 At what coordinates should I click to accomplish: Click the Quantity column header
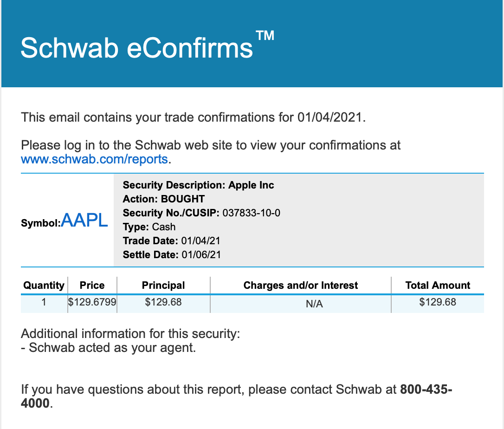click(x=44, y=285)
